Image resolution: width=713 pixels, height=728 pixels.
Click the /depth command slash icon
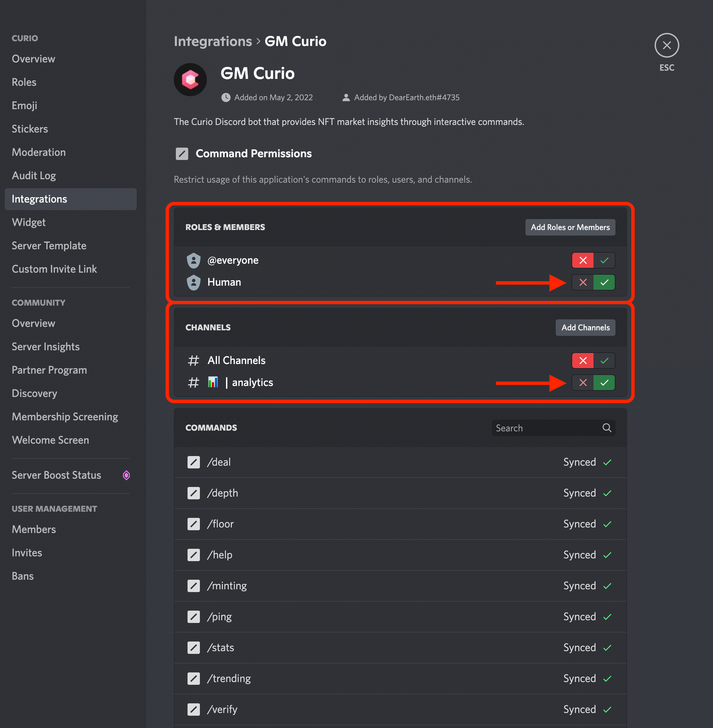[194, 493]
